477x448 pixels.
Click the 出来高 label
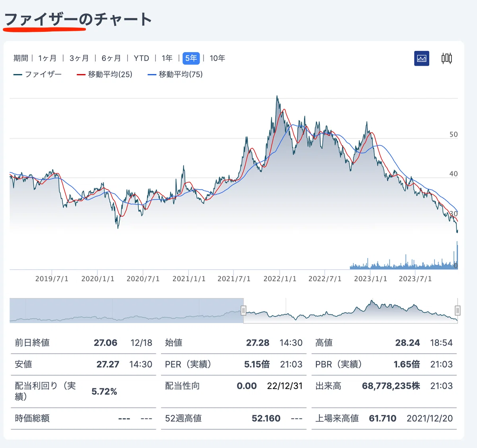click(328, 386)
